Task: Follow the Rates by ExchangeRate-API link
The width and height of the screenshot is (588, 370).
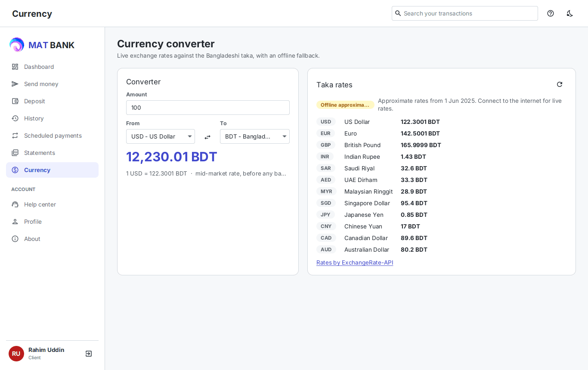Action: click(355, 262)
